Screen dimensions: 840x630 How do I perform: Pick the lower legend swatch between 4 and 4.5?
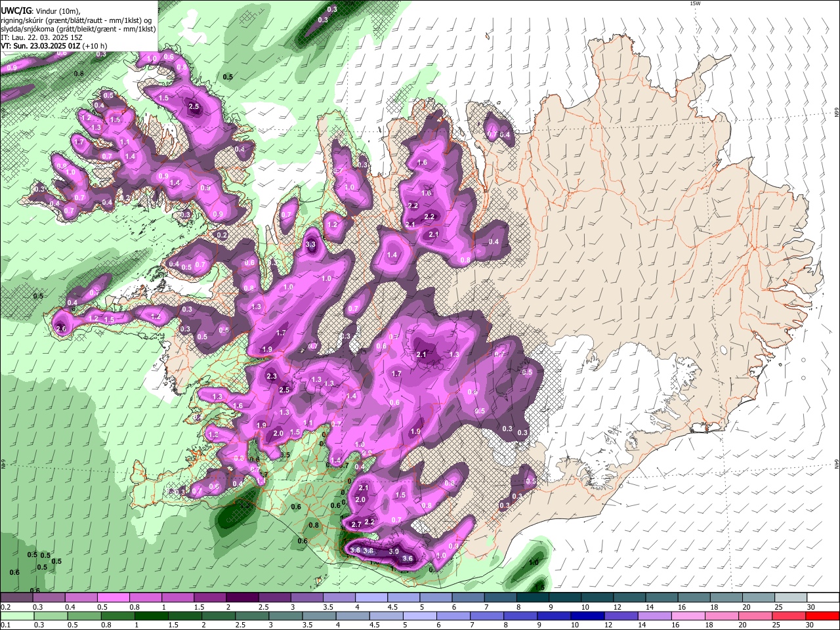[353, 616]
